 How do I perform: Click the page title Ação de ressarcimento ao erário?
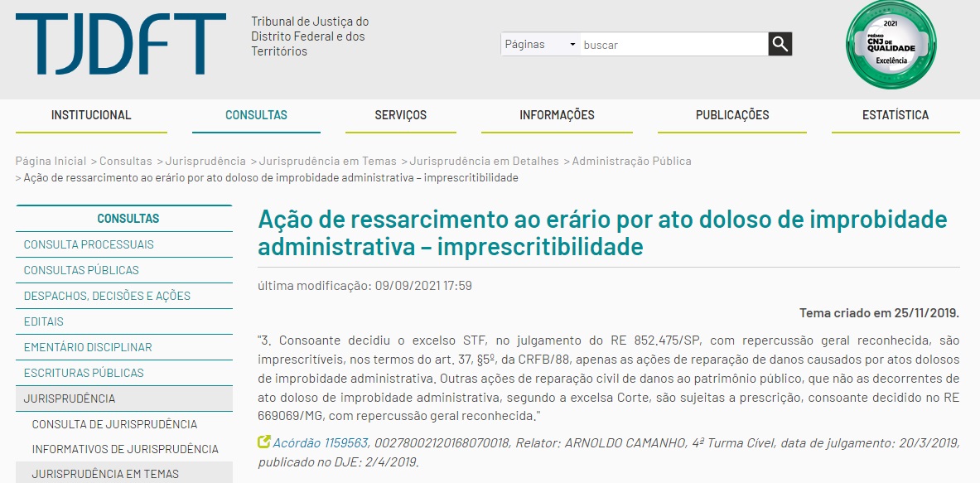click(602, 234)
